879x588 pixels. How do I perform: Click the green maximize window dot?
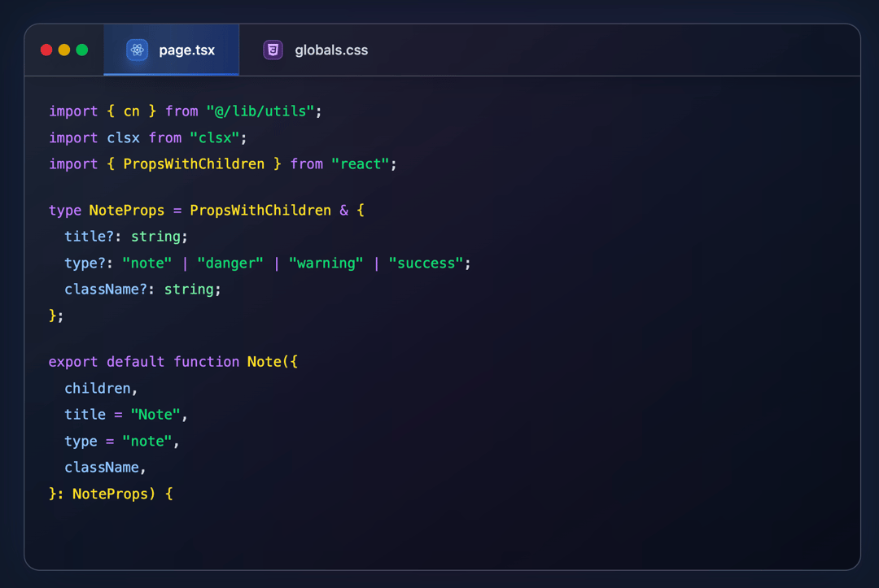82,50
